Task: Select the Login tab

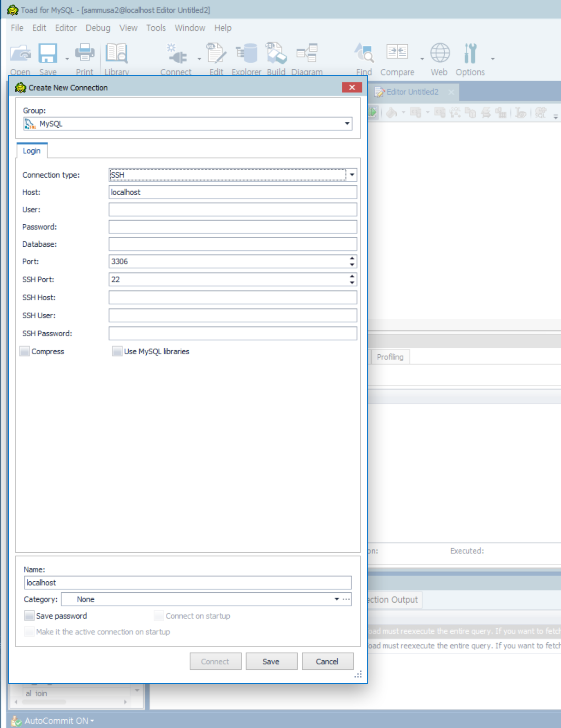Action: 32,151
